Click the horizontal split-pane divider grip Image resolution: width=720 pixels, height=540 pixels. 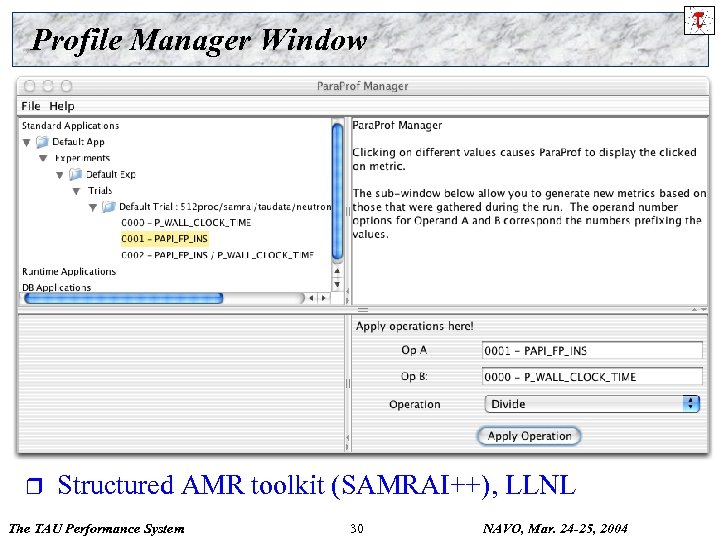[x=363, y=310]
